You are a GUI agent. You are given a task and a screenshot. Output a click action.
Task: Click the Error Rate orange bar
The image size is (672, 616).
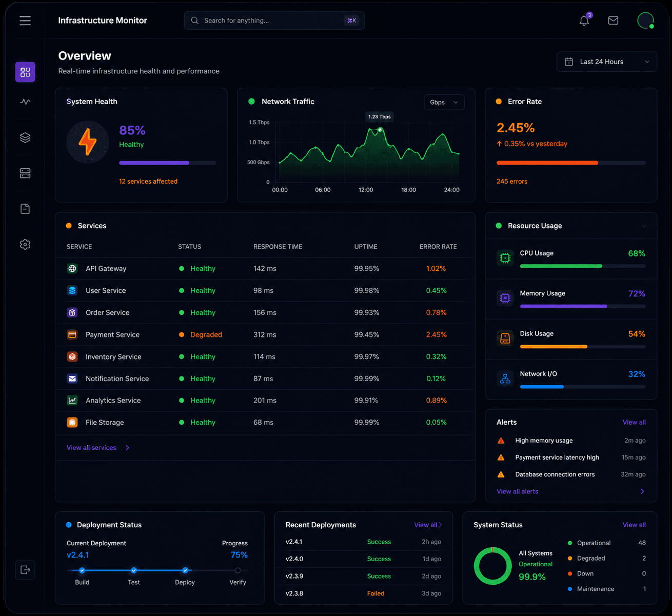[x=571, y=163]
